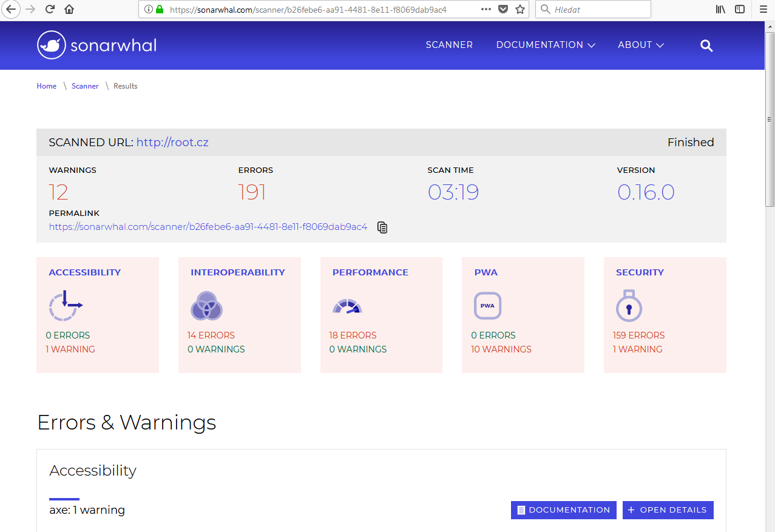The height and width of the screenshot is (532, 775).
Task: Save page to Pocket icon
Action: (x=503, y=9)
